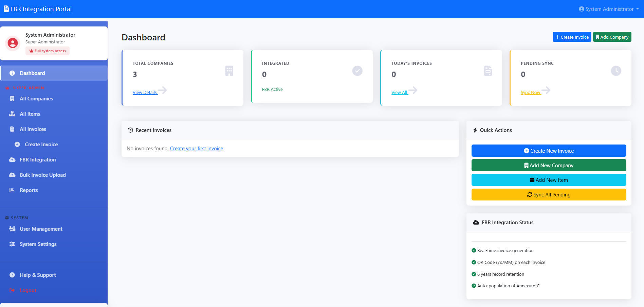
Task: Click the Bulk Invoice Upload icon
Action: (x=12, y=175)
